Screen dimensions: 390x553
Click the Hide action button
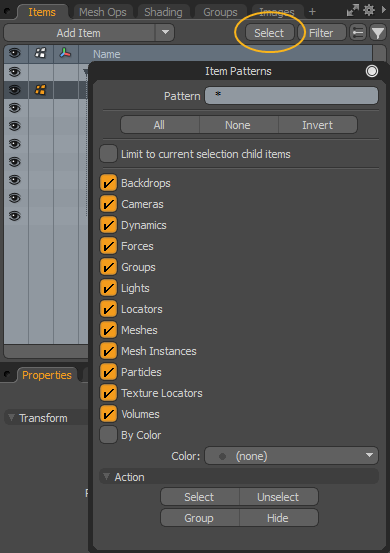(279, 518)
